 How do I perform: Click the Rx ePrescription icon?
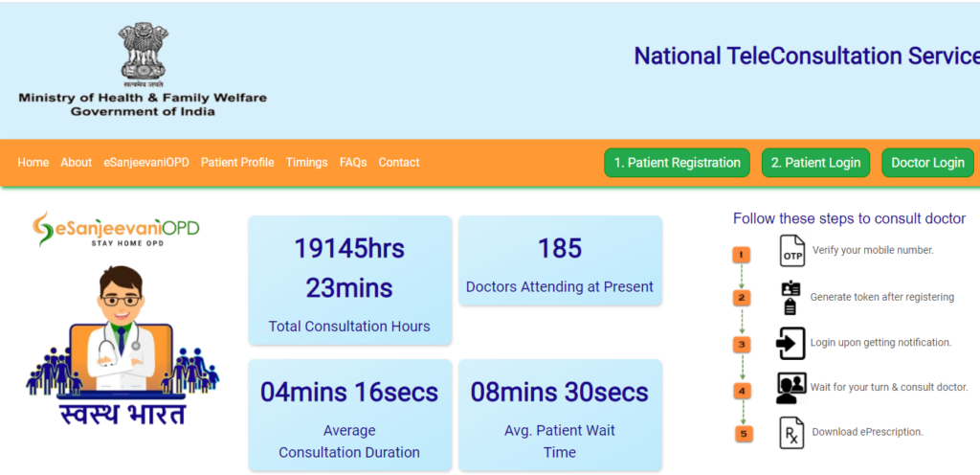pyautogui.click(x=791, y=433)
